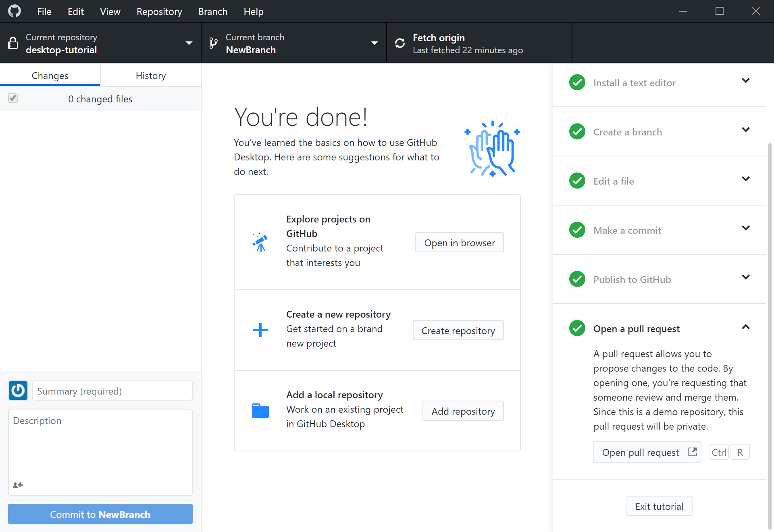
Task: Click 'Add a local repository' title
Action: 335,395
